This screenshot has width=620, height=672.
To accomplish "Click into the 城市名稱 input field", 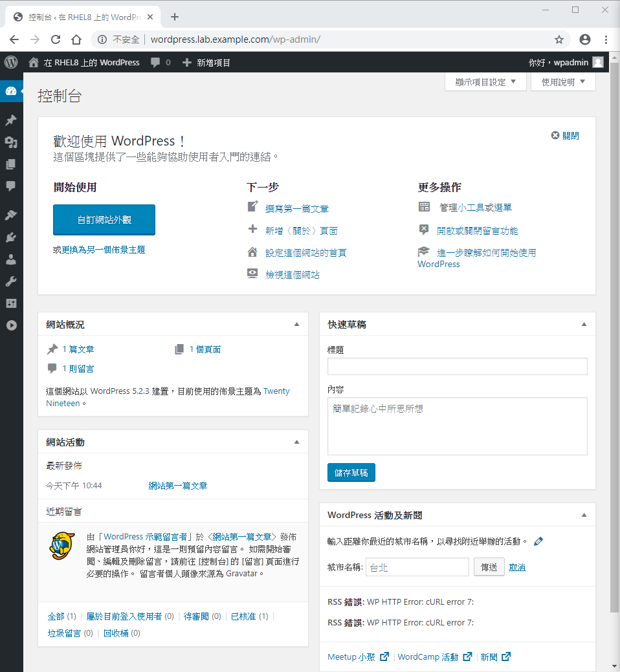I will pos(417,567).
